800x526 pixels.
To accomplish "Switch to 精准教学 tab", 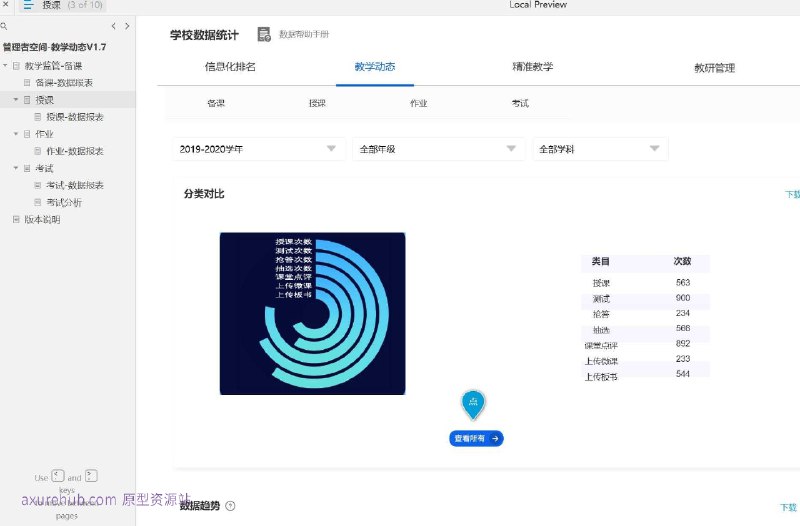I will pos(533,67).
